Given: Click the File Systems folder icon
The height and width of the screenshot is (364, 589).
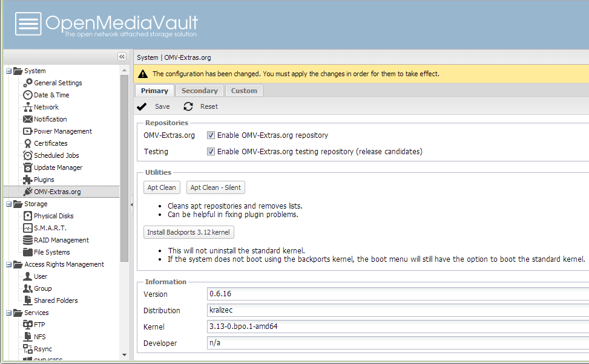Looking at the screenshot, I should pos(28,252).
